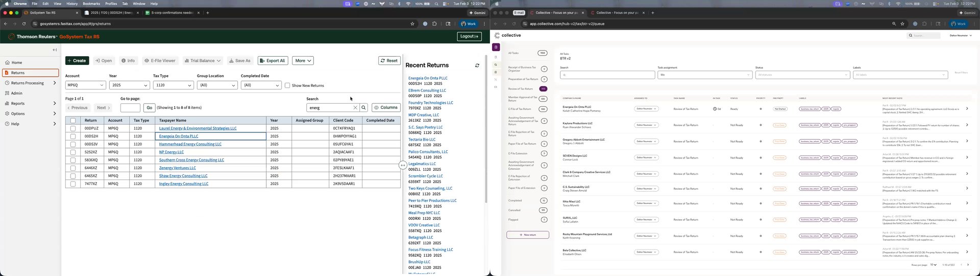Image resolution: width=980 pixels, height=276 pixels.
Task: Collapse the GoSystem left sidebar arrow
Action: pyautogui.click(x=55, y=50)
